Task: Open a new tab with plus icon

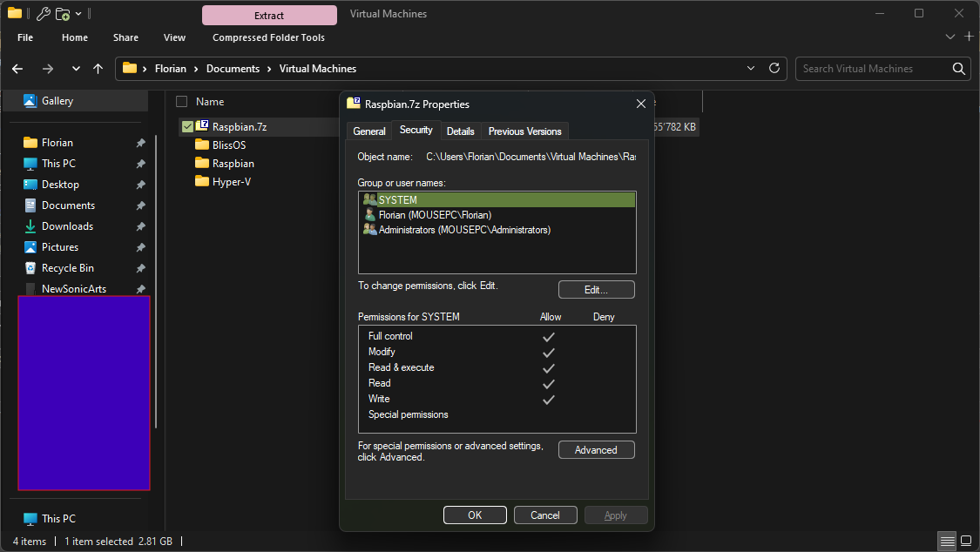Action: click(x=970, y=37)
